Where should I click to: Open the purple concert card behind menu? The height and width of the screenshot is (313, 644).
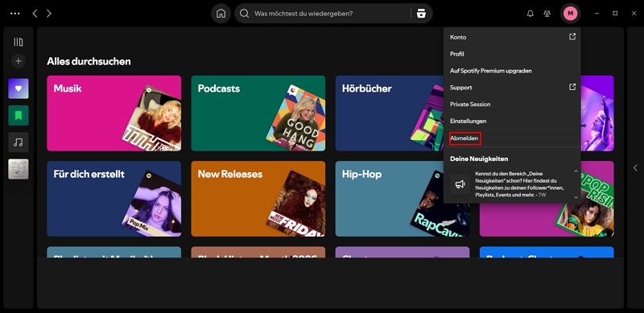click(597, 113)
